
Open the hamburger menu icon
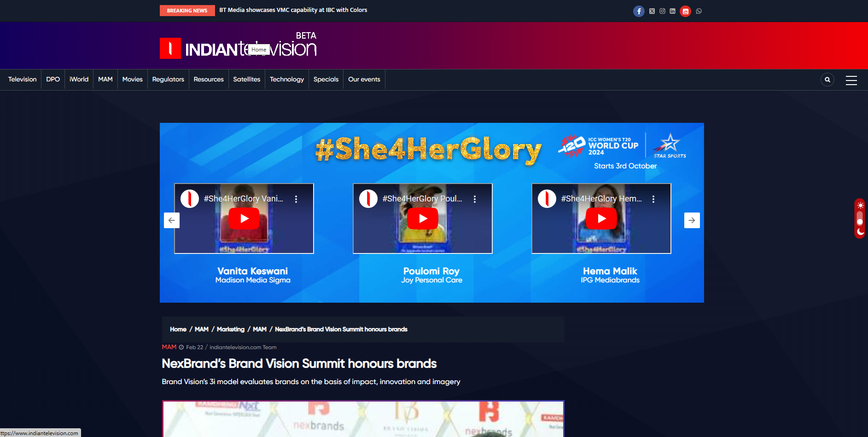(851, 80)
